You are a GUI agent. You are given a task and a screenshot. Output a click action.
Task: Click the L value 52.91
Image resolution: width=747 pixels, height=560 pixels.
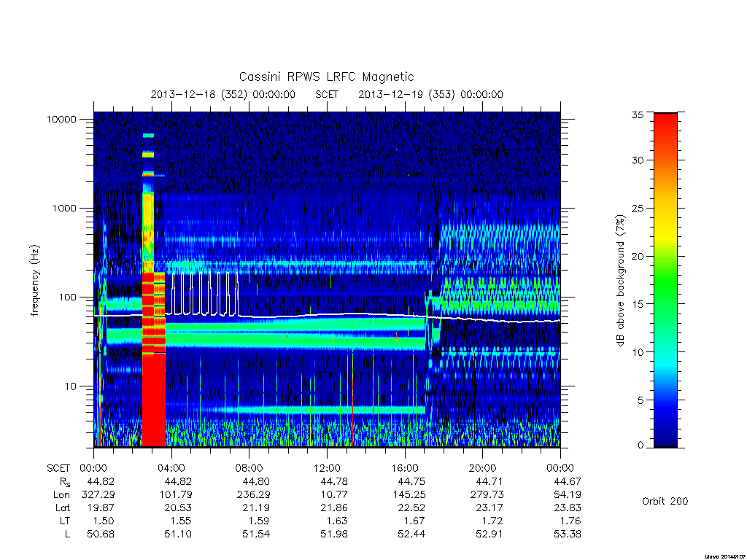click(x=489, y=534)
